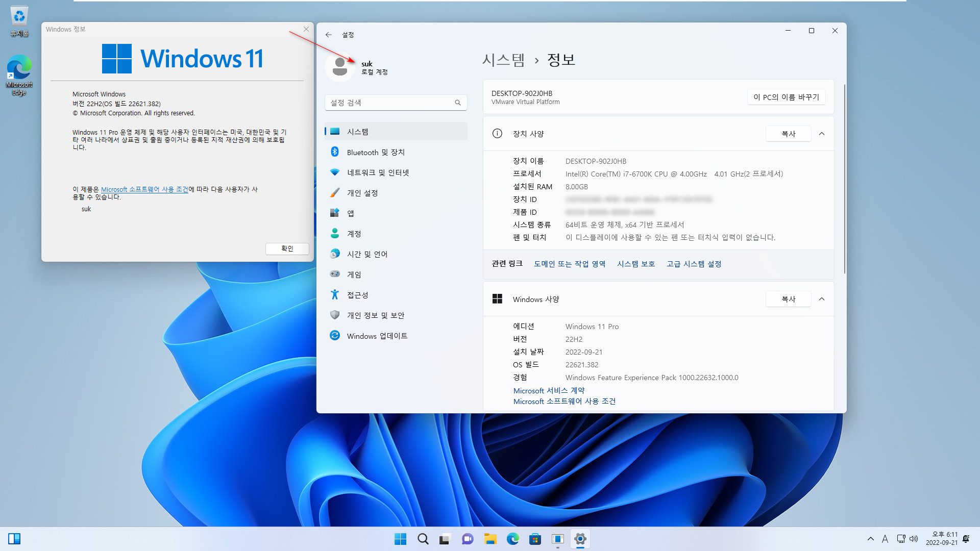980x551 pixels.
Task: Open 네트워크 및 인터넷 settings
Action: (x=396, y=172)
